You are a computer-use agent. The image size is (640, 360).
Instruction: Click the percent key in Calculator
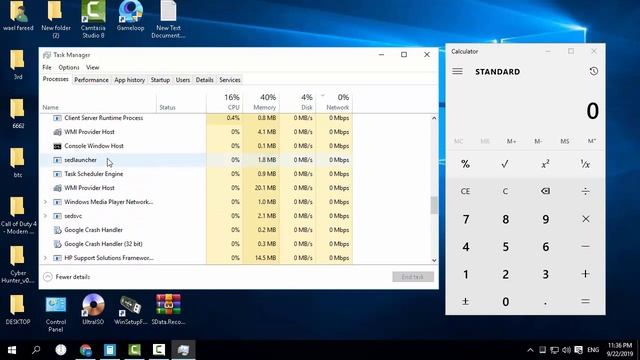tap(465, 164)
